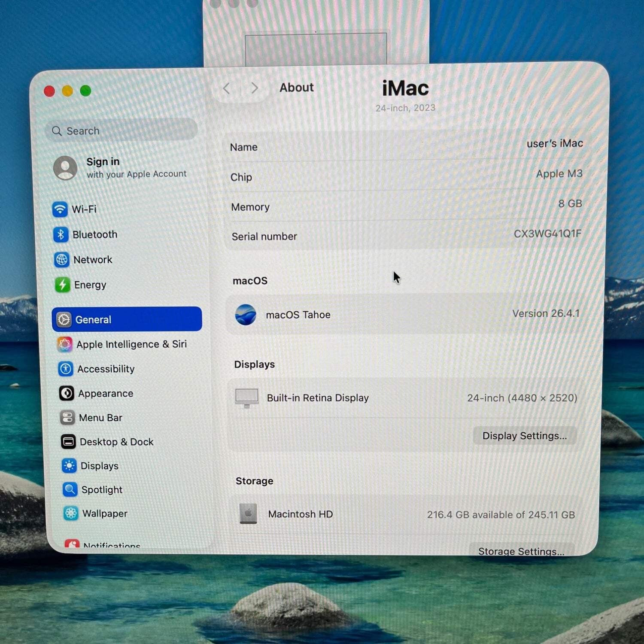The width and height of the screenshot is (644, 644).
Task: Open Storage Settings...
Action: 522,550
